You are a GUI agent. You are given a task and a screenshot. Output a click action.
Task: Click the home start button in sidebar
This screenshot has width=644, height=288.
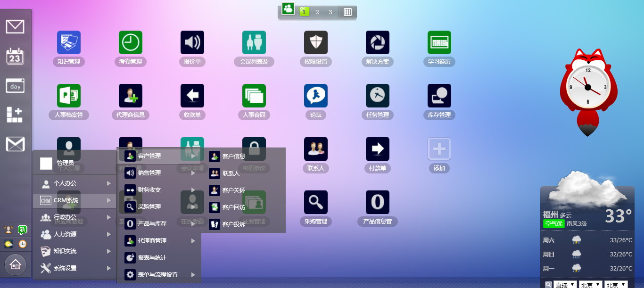tap(15, 264)
